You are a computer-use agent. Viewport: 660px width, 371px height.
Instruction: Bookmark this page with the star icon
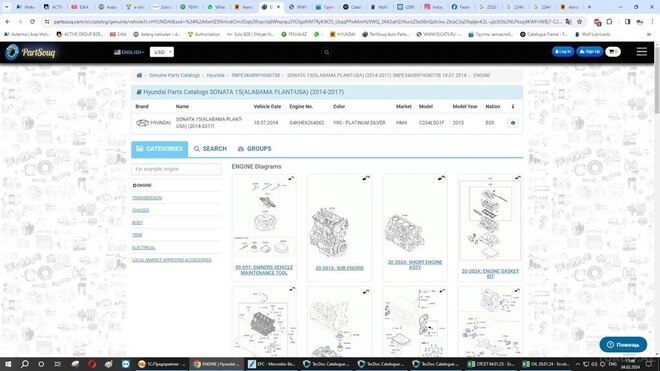580,21
